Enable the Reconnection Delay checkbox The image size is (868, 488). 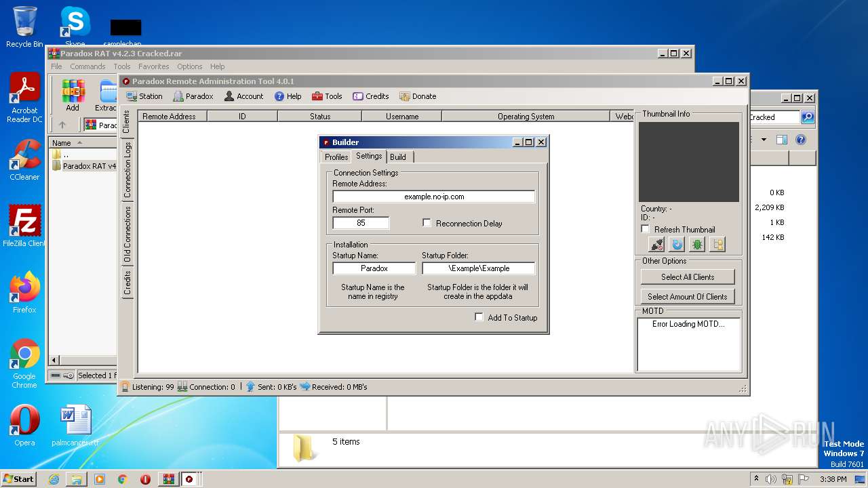pos(427,223)
